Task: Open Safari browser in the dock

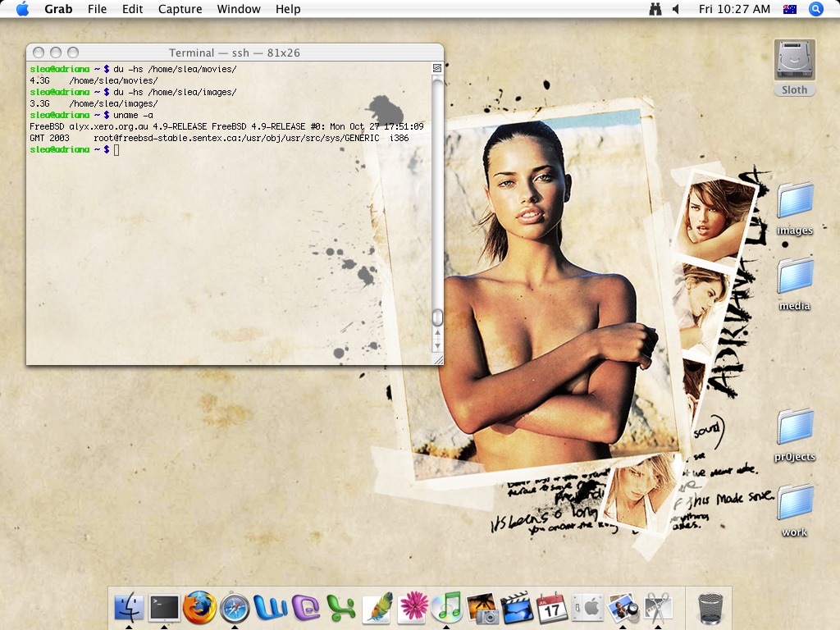Action: pyautogui.click(x=235, y=608)
